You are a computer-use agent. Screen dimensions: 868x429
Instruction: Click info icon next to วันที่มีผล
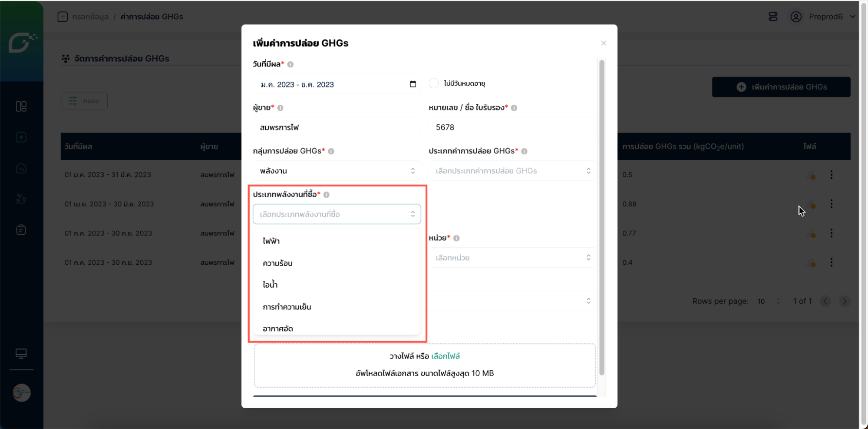coord(290,64)
